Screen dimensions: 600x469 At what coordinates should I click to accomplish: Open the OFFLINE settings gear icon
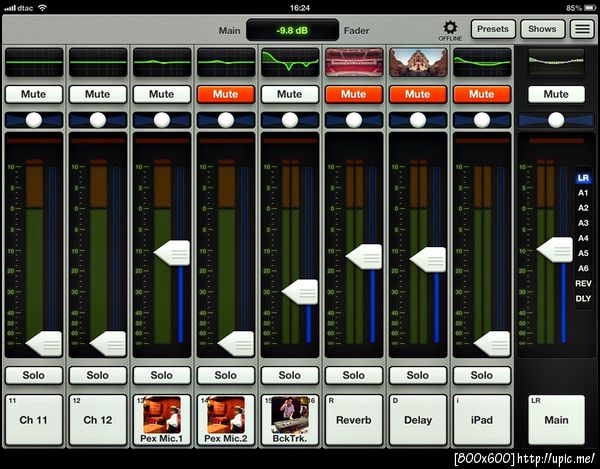tap(450, 28)
